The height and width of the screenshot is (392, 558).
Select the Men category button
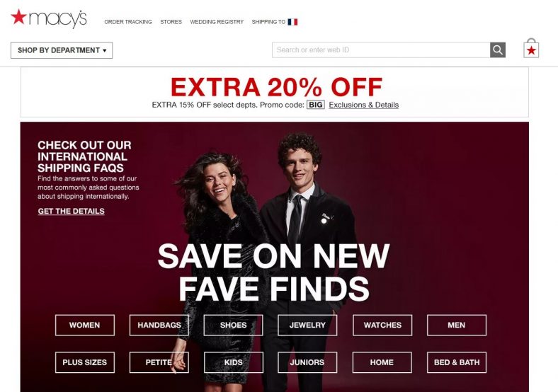tap(457, 325)
